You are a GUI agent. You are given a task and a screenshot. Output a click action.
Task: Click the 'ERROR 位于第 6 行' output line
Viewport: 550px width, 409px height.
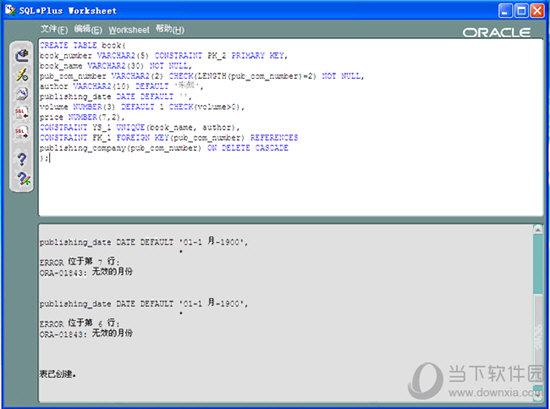pyautogui.click(x=80, y=323)
